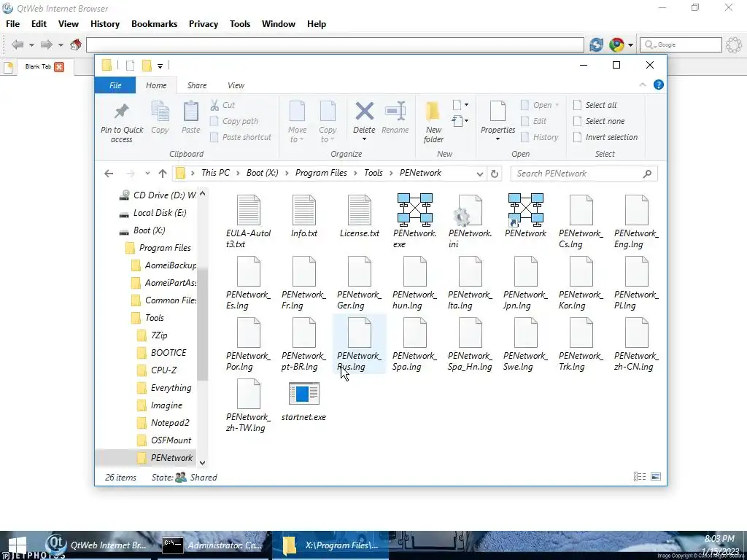Select the PENetwork shortcut icon

point(525,209)
